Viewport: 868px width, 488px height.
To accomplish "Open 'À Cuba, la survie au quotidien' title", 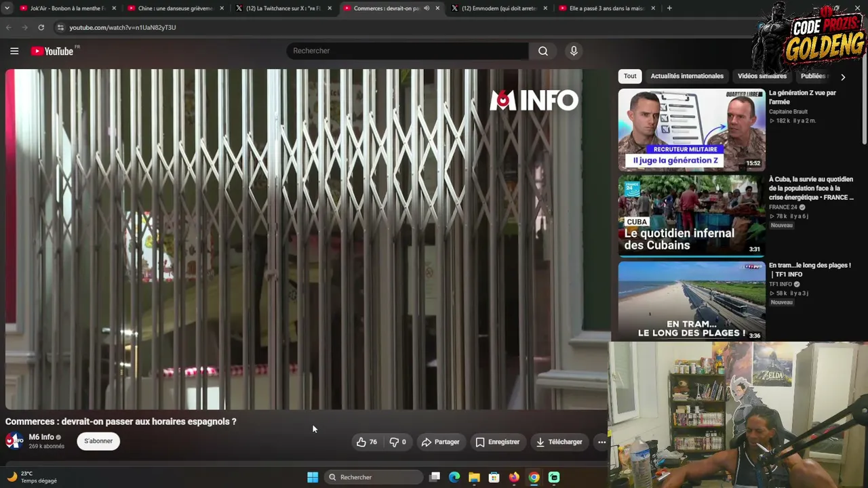I will click(x=811, y=188).
